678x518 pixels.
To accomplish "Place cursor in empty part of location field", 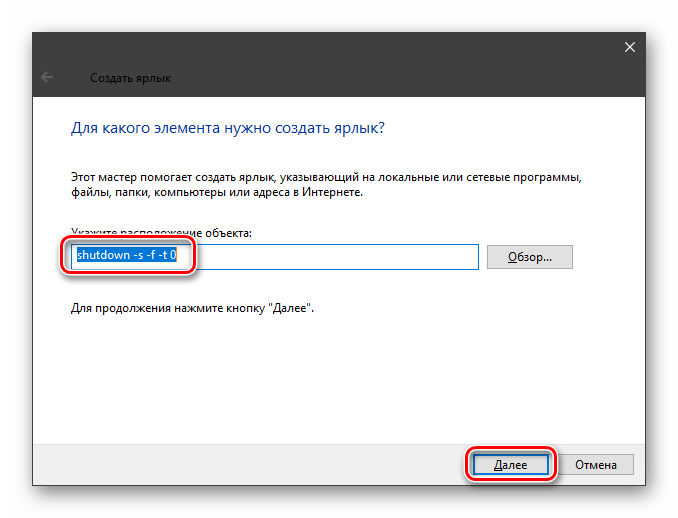I will coord(337,257).
